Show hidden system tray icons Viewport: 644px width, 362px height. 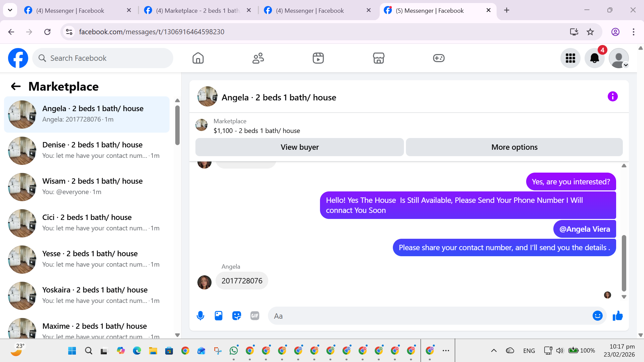[x=494, y=351]
